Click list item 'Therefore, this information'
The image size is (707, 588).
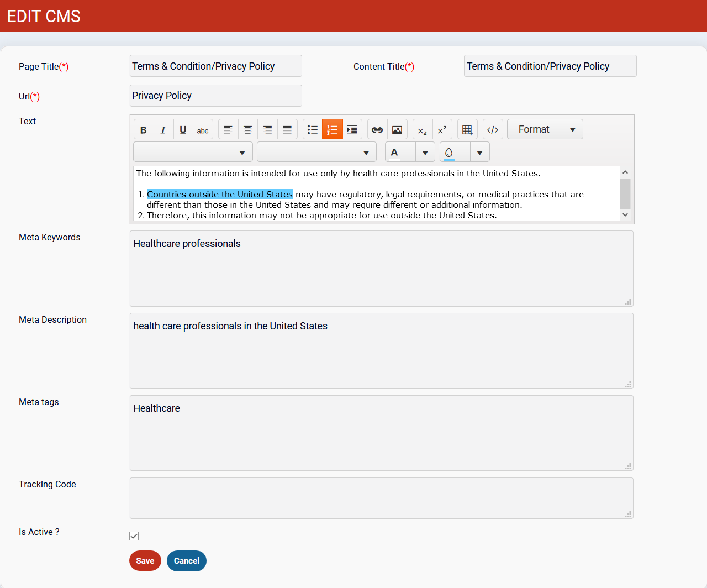[x=322, y=216]
